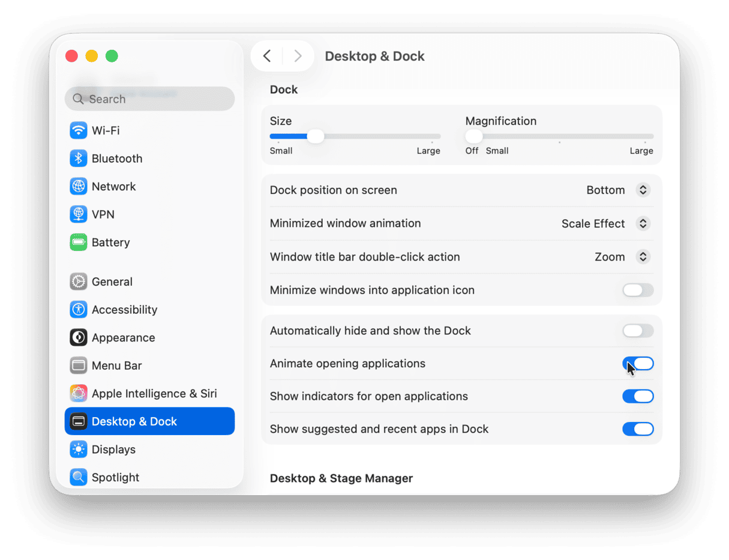This screenshot has width=729, height=560.
Task: Click the Spotlight magnifier icon
Action: tap(78, 478)
